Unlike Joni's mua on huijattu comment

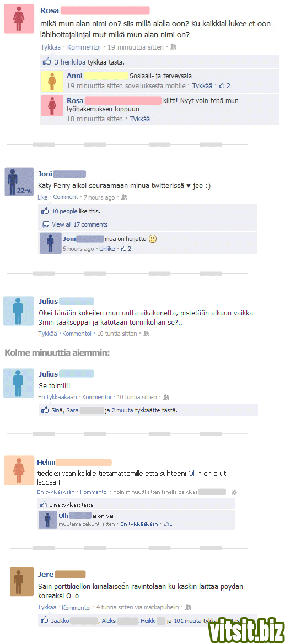(x=107, y=249)
